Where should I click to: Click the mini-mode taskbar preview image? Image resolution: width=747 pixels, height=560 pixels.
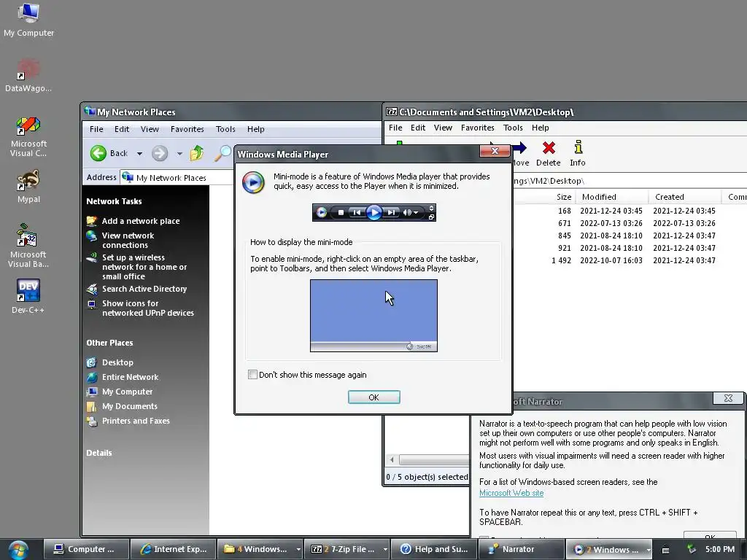pos(373,316)
